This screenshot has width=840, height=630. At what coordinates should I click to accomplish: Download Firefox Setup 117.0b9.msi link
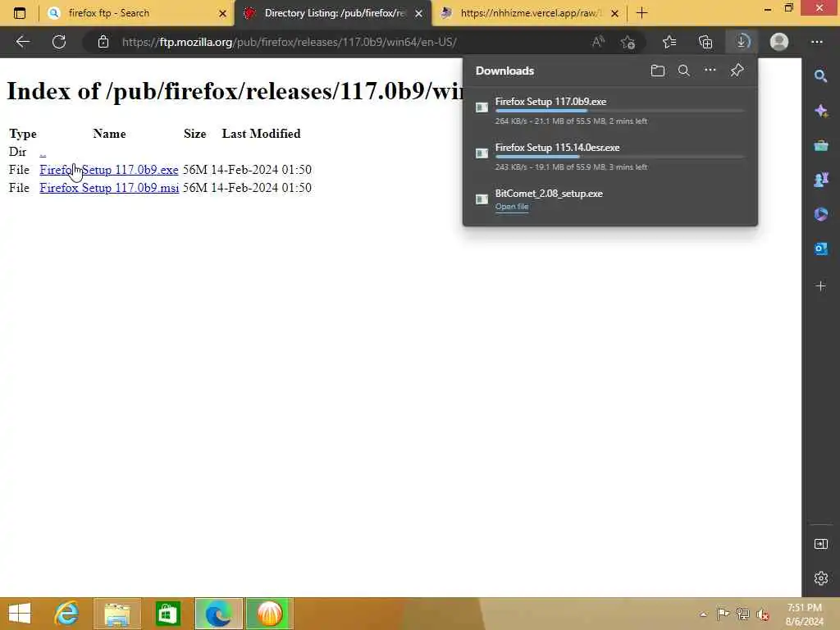click(x=109, y=188)
